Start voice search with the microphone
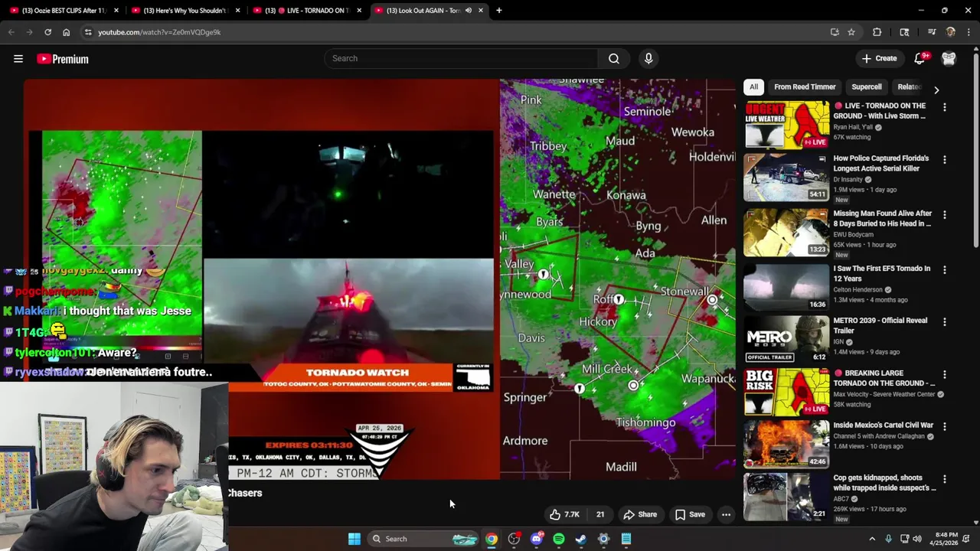Viewport: 980px width, 551px height. [x=648, y=58]
